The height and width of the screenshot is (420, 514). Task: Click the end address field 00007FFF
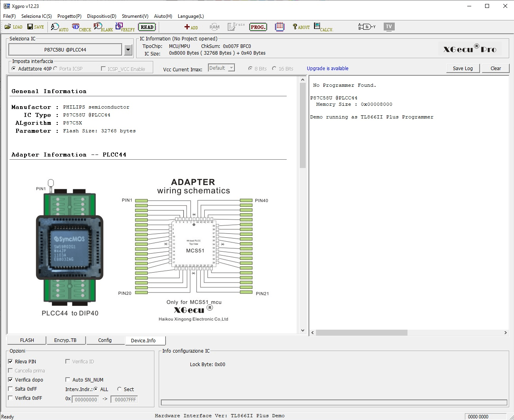pos(124,399)
